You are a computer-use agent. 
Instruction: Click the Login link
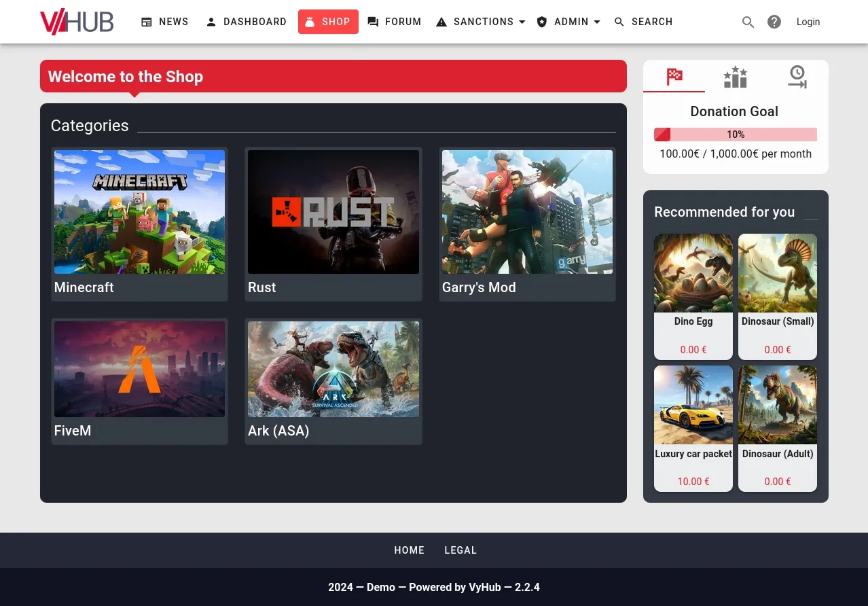coord(808,22)
